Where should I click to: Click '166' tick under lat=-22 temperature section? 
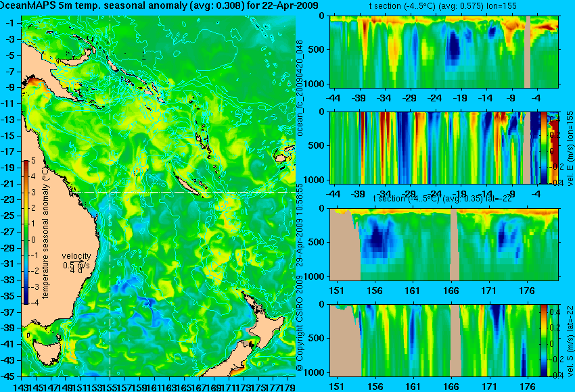(451, 291)
